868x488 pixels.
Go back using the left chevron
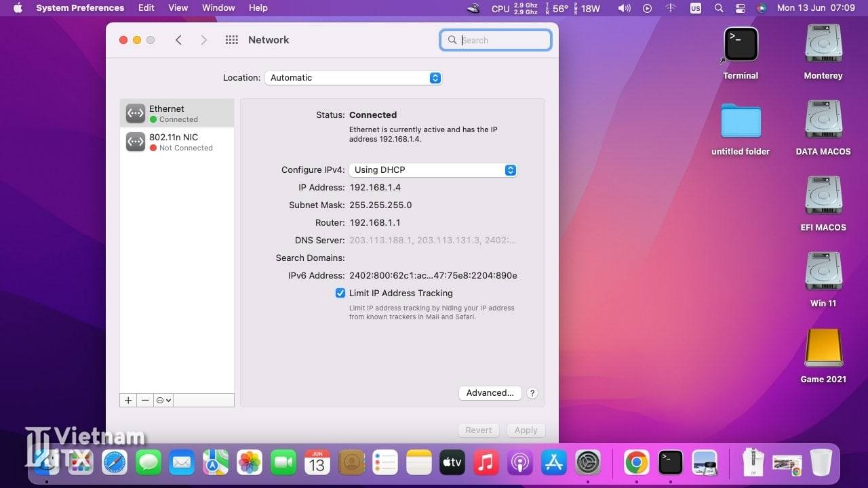[x=178, y=40]
